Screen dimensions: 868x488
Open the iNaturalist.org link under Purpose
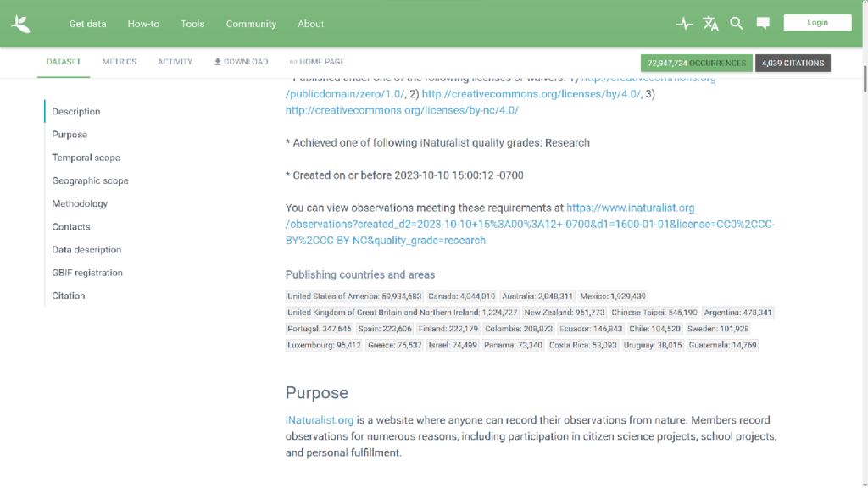tap(320, 420)
